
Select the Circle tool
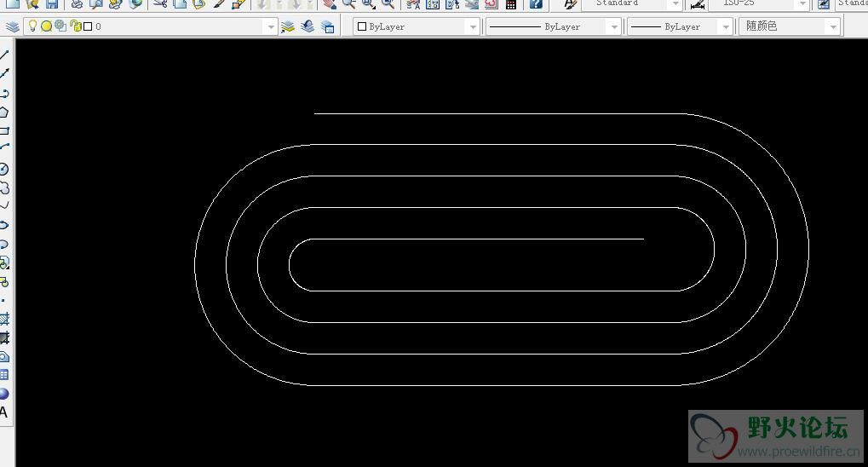[x=4, y=169]
